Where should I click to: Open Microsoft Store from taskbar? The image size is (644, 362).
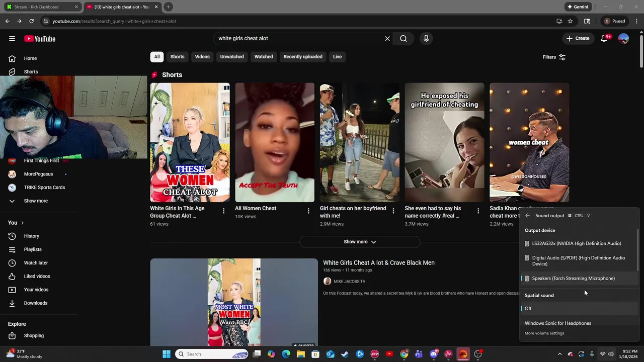315,354
